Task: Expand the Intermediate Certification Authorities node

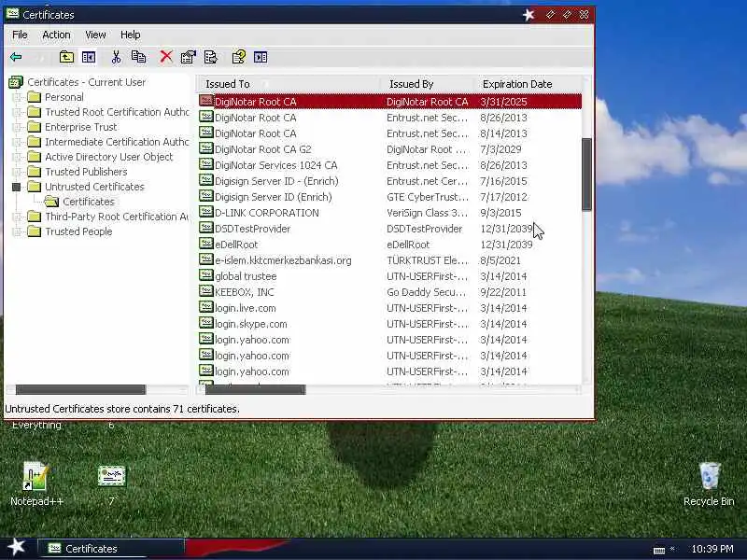Action: point(17,142)
